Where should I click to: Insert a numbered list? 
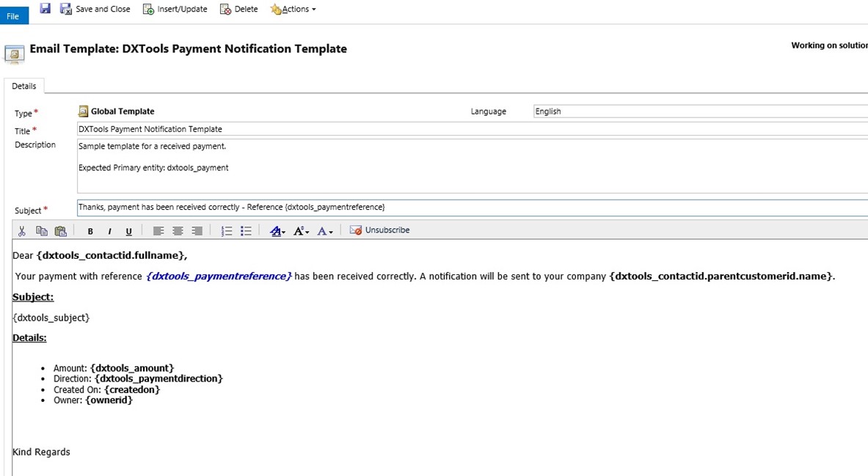point(227,231)
